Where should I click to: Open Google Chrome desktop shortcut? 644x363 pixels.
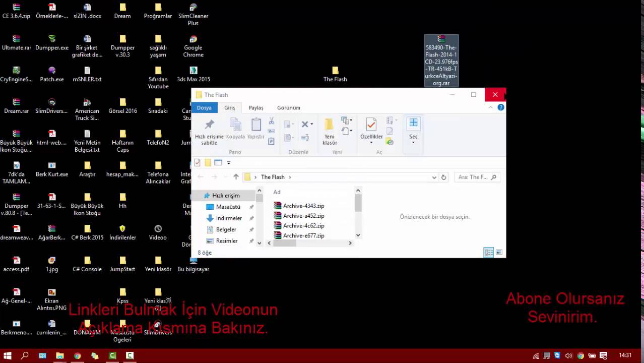coord(193,47)
